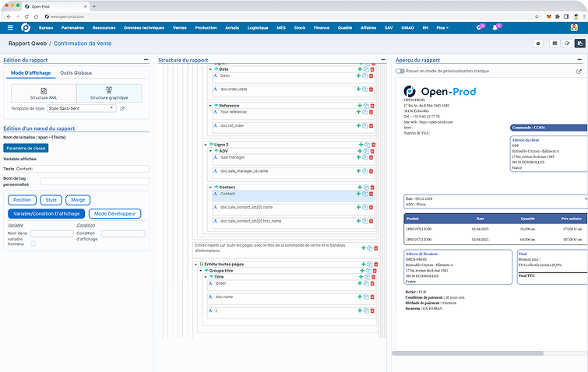
Task: Duplicate the Your reference: node
Action: pyautogui.click(x=364, y=112)
